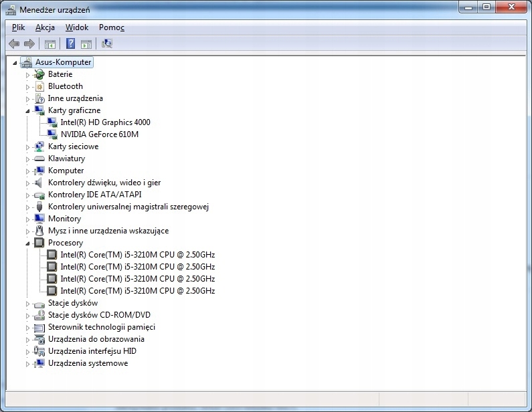The width and height of the screenshot is (532, 412).
Task: Click the speaker icon for Kontrolery dźwięku
Action: click(x=39, y=183)
